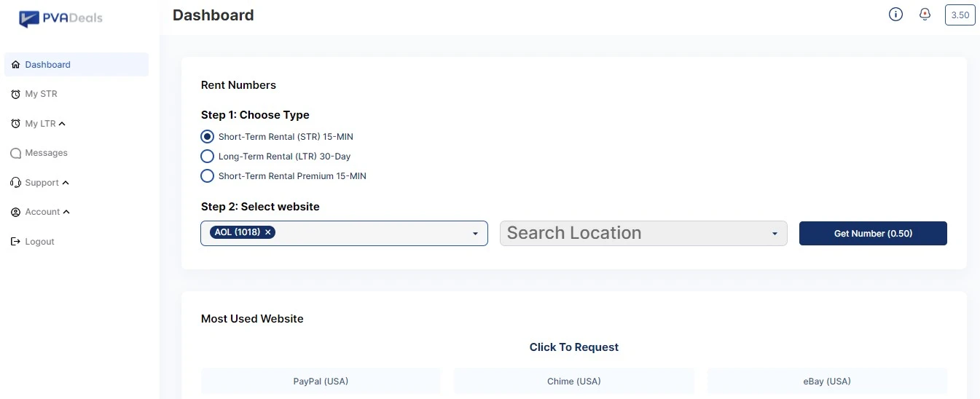Open the info icon in the header

point(895,15)
